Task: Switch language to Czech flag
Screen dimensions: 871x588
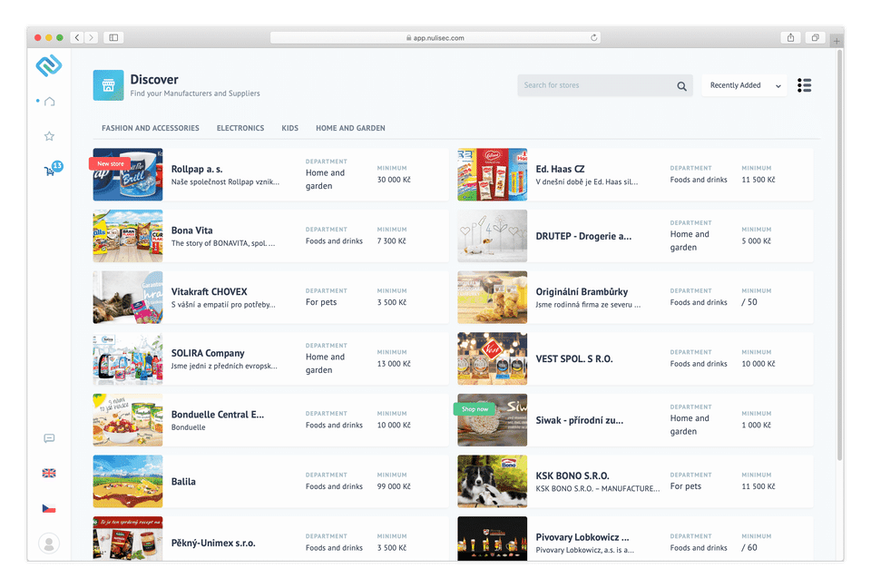Action: click(49, 508)
